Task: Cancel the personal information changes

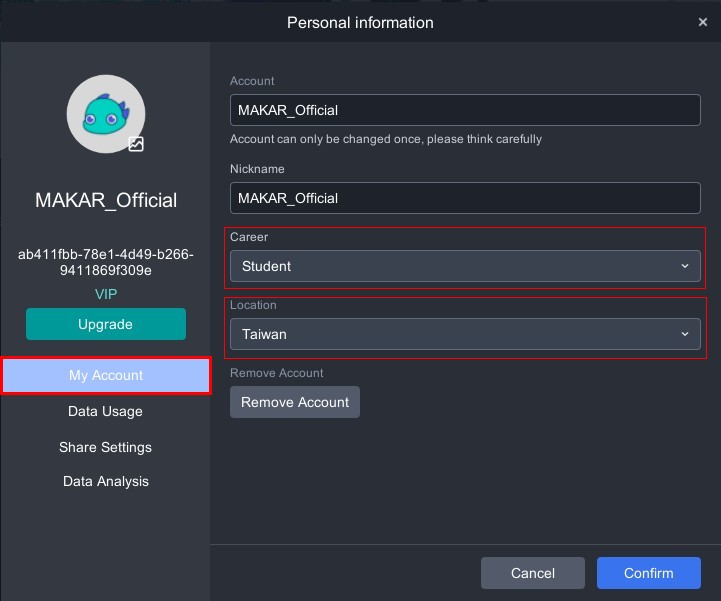Action: pos(532,573)
